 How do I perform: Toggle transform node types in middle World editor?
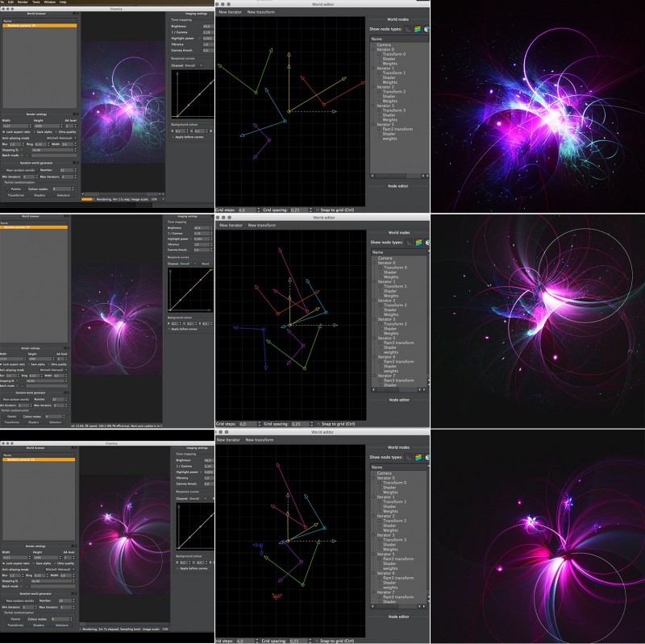(x=409, y=243)
